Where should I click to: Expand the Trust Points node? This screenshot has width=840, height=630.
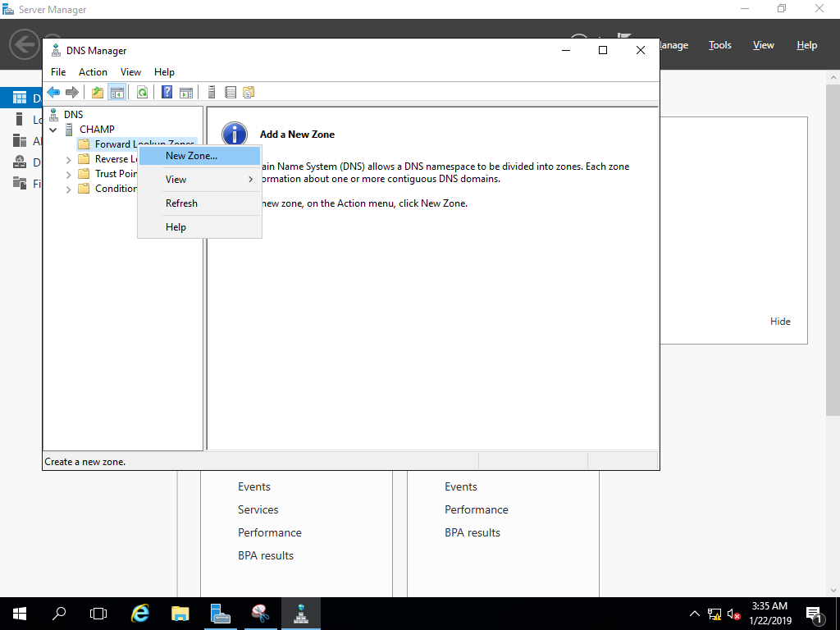click(68, 174)
